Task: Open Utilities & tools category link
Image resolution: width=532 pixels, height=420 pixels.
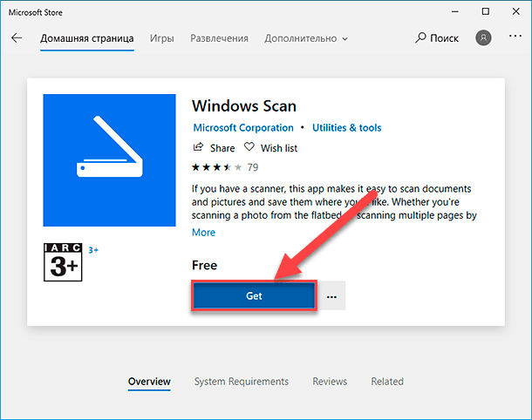Action: pos(347,128)
